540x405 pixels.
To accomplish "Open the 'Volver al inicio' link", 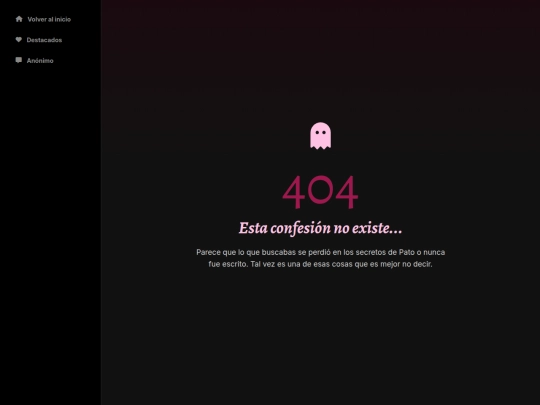I will [x=49, y=19].
